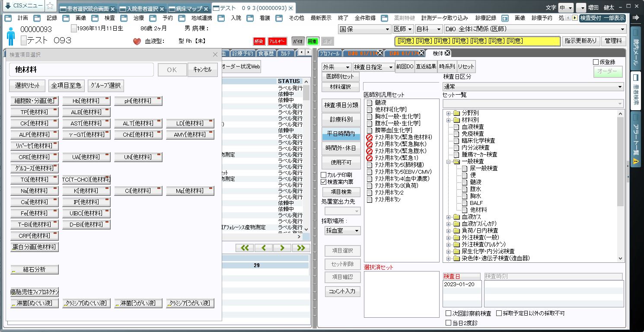The height and width of the screenshot is (332, 644).
Task: Click the green 同意 badge
Action: pos(312,41)
